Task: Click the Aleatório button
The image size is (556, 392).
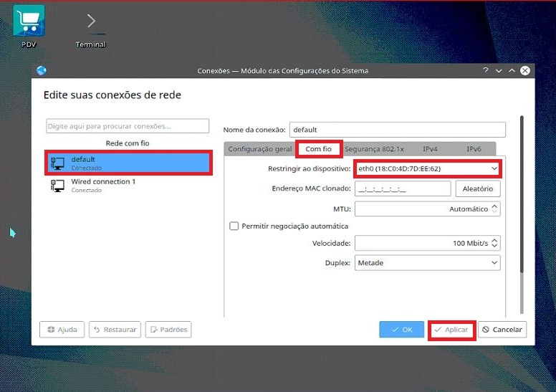Action: [x=478, y=188]
